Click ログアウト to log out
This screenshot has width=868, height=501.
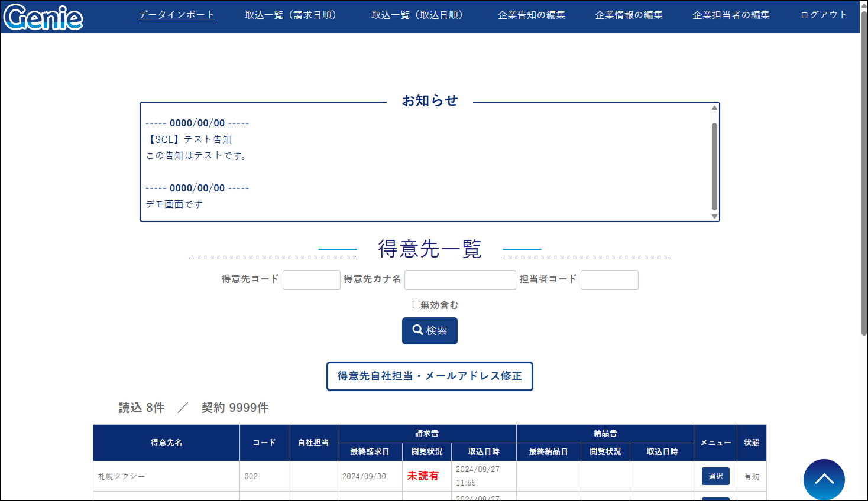(823, 15)
